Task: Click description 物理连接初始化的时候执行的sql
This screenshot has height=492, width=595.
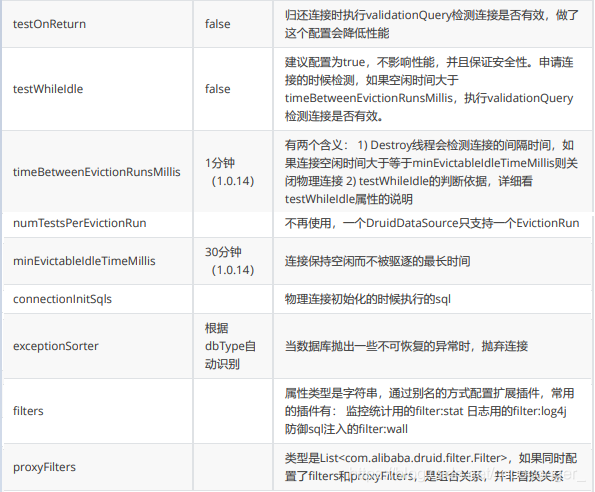Action: [368, 299]
